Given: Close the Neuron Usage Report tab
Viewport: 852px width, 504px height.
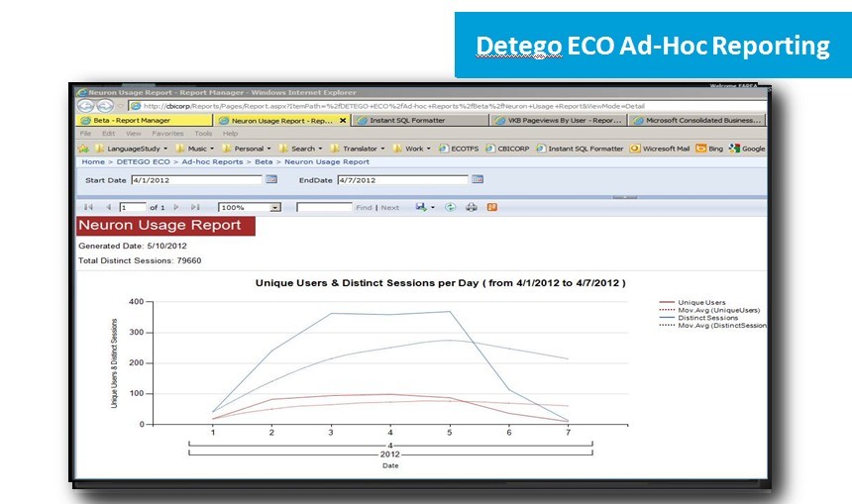Looking at the screenshot, I should point(343,121).
